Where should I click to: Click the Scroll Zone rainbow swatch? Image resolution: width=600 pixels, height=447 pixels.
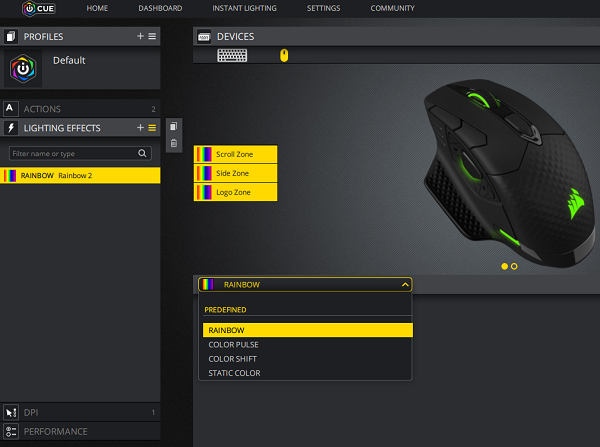coord(204,154)
